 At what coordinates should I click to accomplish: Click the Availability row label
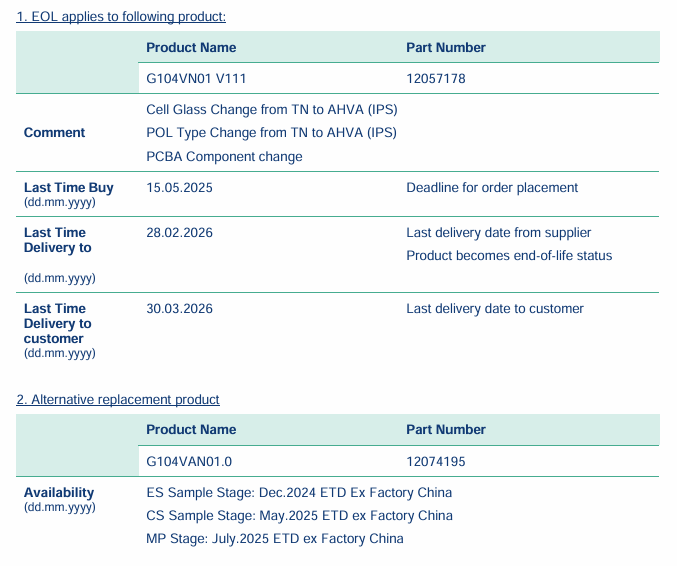coord(59,493)
